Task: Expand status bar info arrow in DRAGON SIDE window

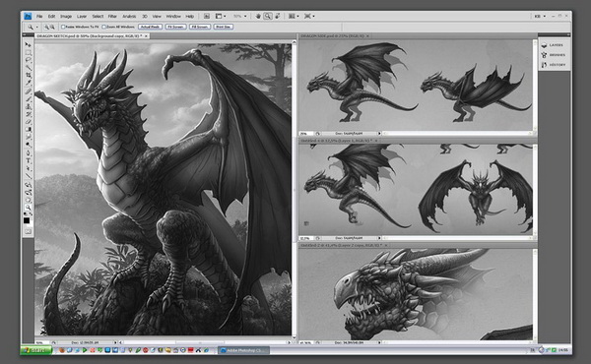Action: tap(379, 133)
